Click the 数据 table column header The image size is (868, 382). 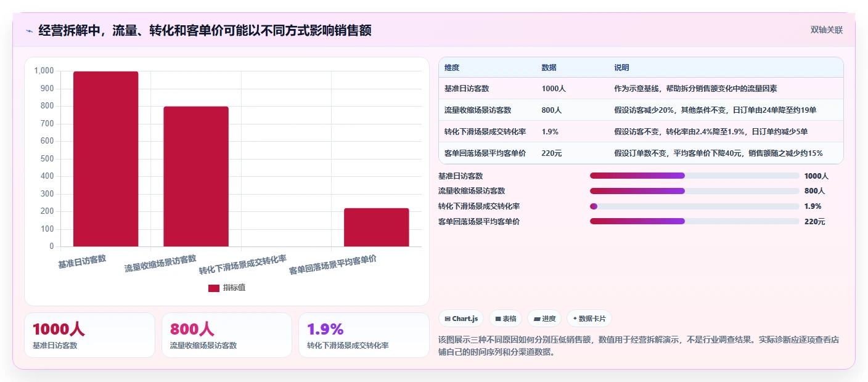(549, 68)
